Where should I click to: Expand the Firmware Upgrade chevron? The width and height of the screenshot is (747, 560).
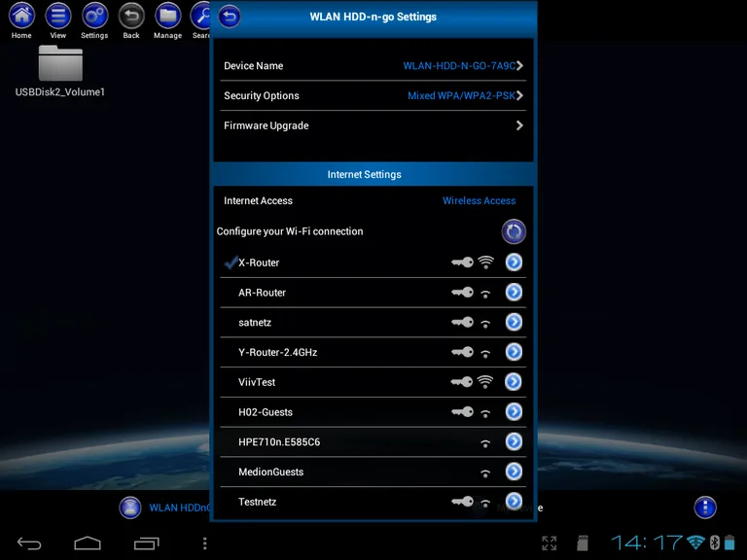519,125
